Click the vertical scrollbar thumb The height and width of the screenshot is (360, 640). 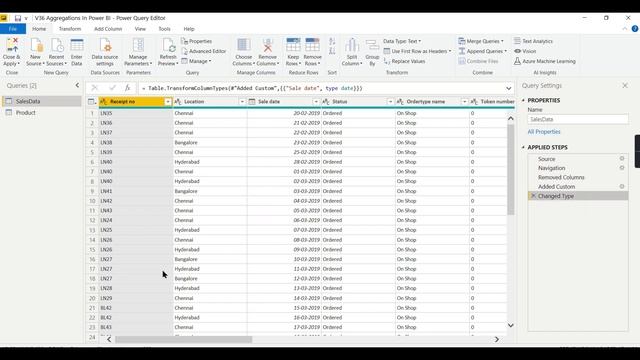(x=511, y=169)
